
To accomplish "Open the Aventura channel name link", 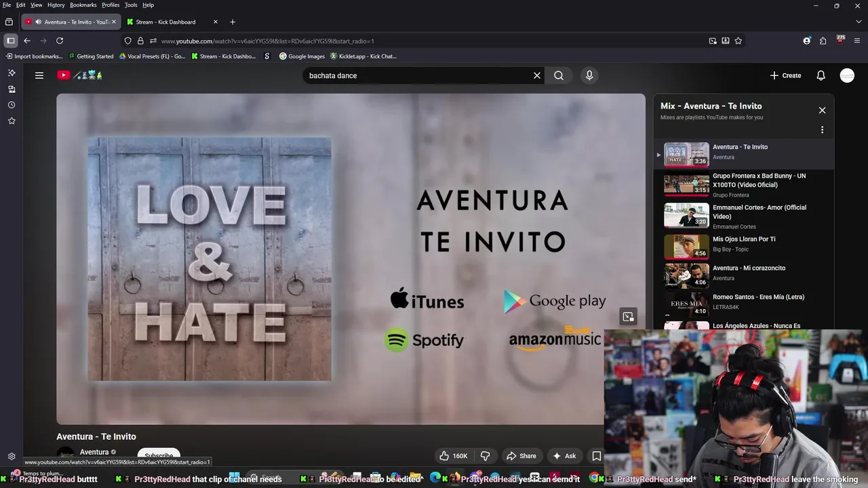I will click(94, 452).
